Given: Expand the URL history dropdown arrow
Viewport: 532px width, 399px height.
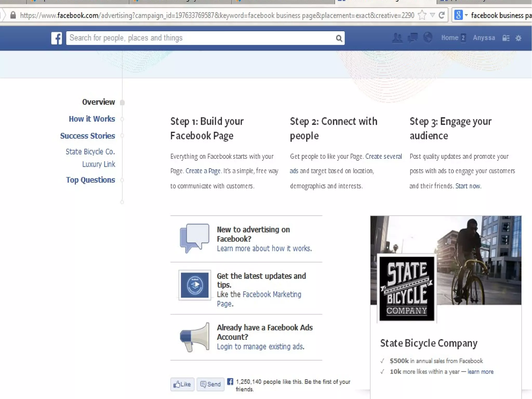Looking at the screenshot, I should pyautogui.click(x=432, y=15).
